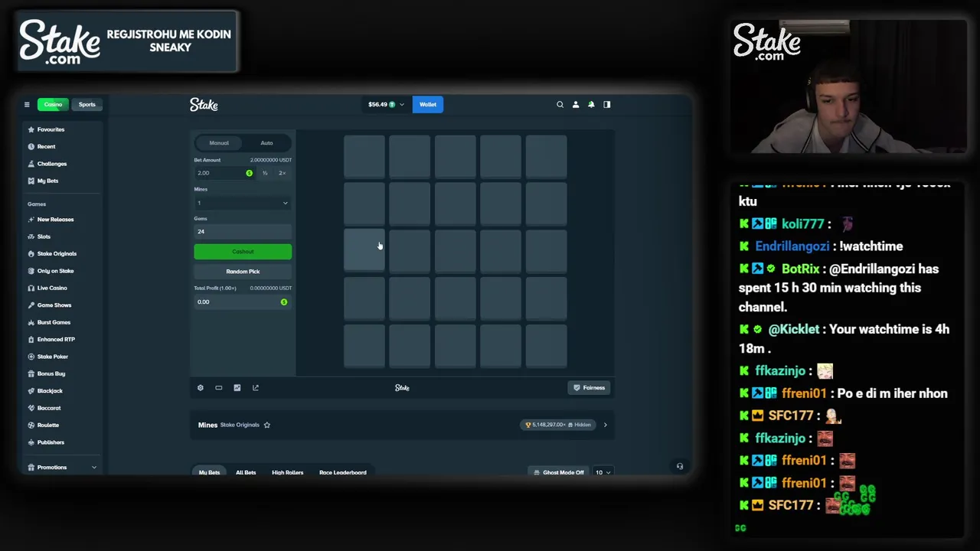The width and height of the screenshot is (980, 551).
Task: Select Auto betting mode
Action: point(266,143)
